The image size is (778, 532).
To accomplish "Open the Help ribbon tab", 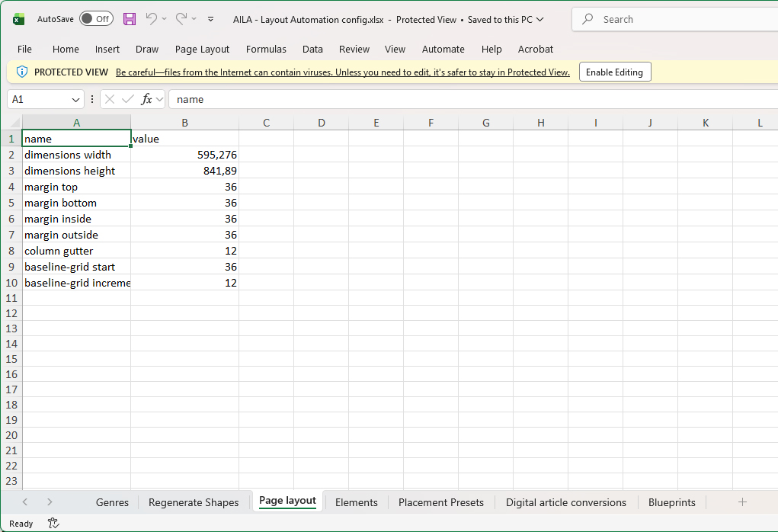I will pyautogui.click(x=491, y=49).
